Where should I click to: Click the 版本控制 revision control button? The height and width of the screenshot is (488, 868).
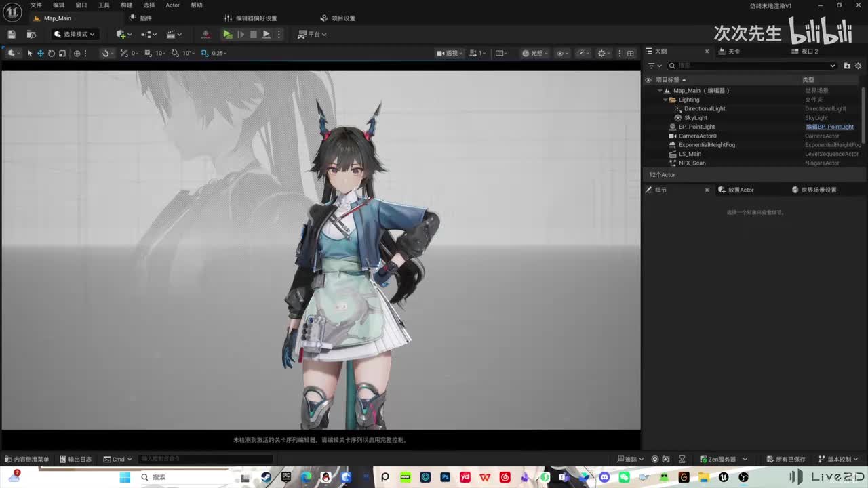click(839, 459)
